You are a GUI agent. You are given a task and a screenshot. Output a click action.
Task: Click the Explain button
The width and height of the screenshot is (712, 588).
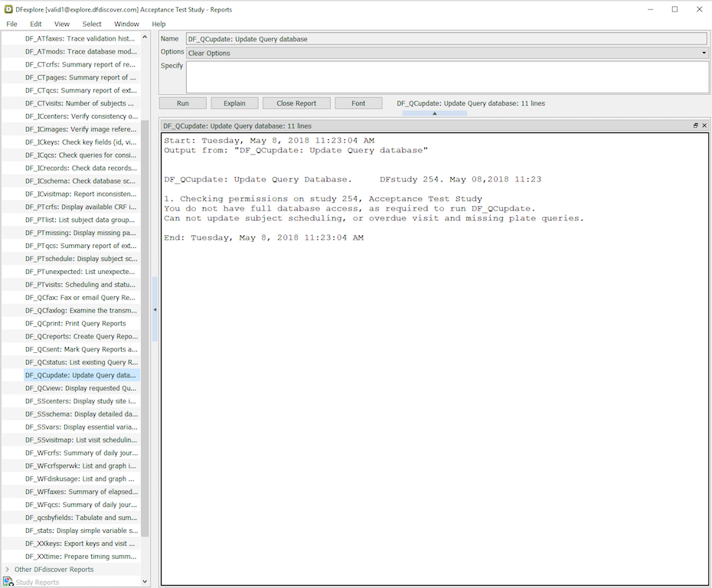point(234,103)
